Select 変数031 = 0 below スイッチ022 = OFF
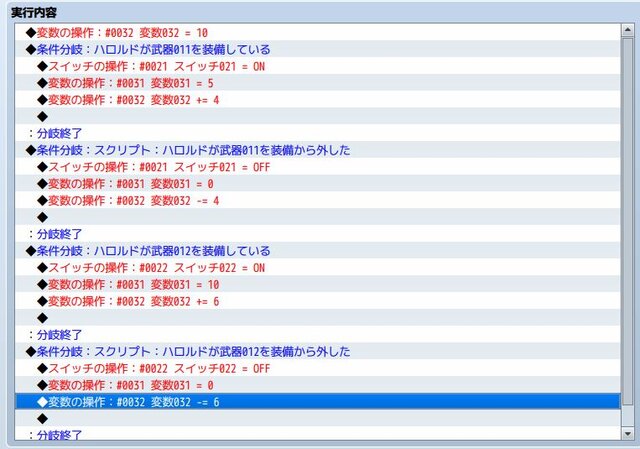 [318, 385]
